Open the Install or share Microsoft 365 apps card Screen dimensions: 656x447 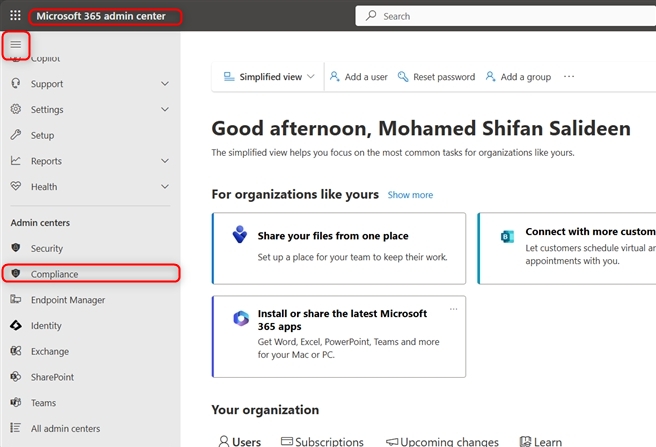click(339, 337)
